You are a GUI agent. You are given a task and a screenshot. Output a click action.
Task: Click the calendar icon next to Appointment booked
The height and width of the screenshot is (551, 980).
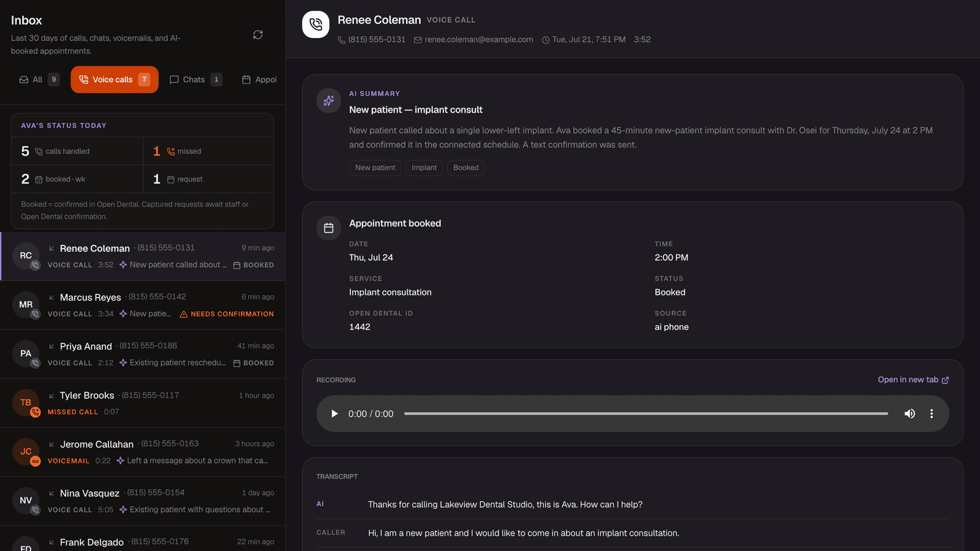[329, 228]
